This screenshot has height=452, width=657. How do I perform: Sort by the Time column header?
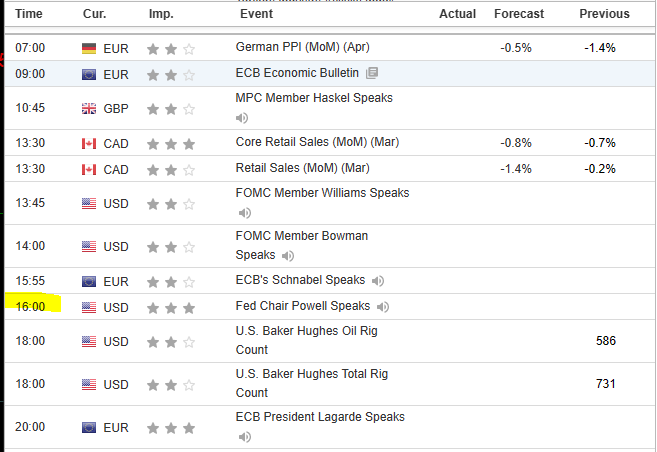click(30, 14)
